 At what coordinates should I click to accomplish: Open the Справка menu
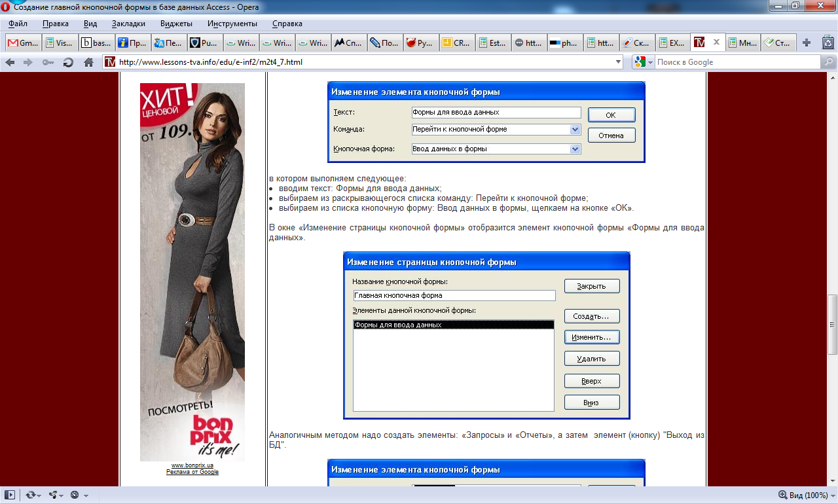(x=287, y=24)
